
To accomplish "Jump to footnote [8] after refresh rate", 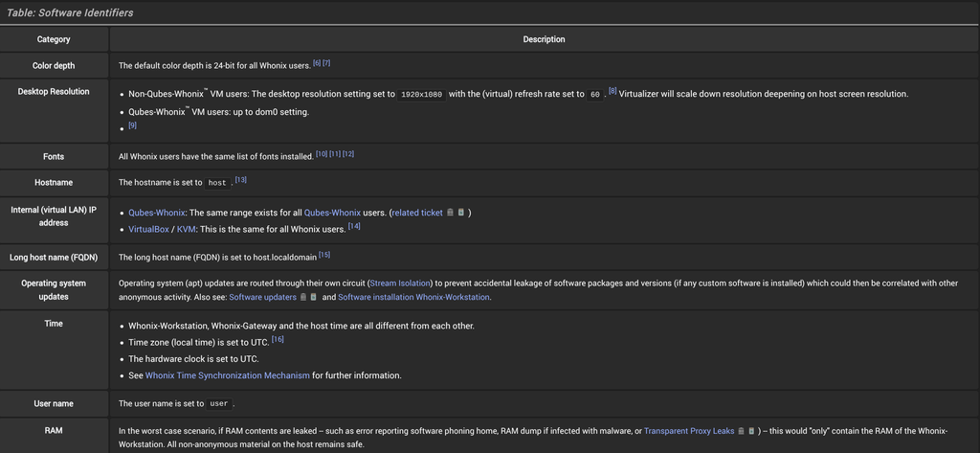I will click(x=612, y=92).
